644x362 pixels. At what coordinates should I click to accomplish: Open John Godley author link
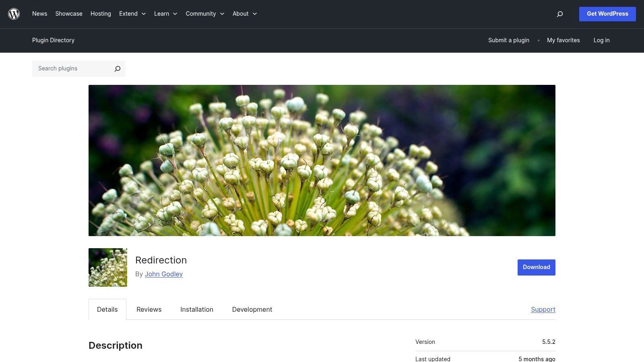(163, 274)
